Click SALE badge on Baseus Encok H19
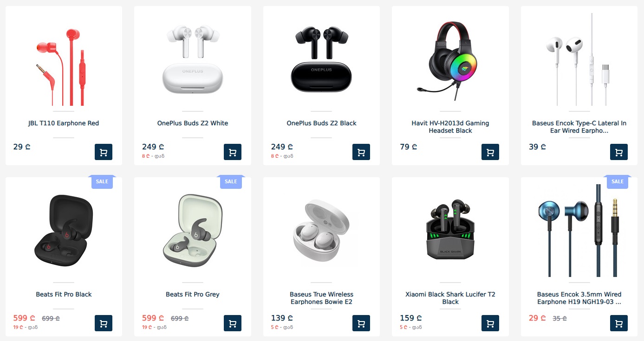 tap(618, 181)
